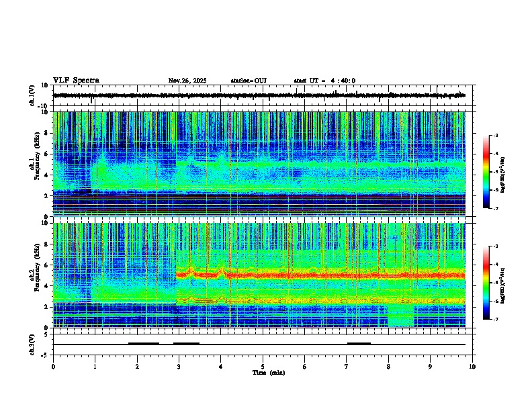Click time axis tick label "7"
The height and width of the screenshot is (411, 532).
click(347, 367)
